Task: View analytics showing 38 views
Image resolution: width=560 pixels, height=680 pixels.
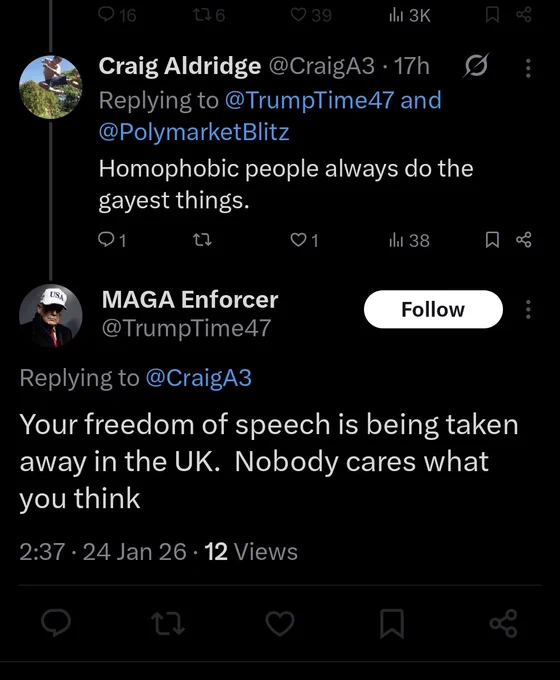Action: pos(409,240)
